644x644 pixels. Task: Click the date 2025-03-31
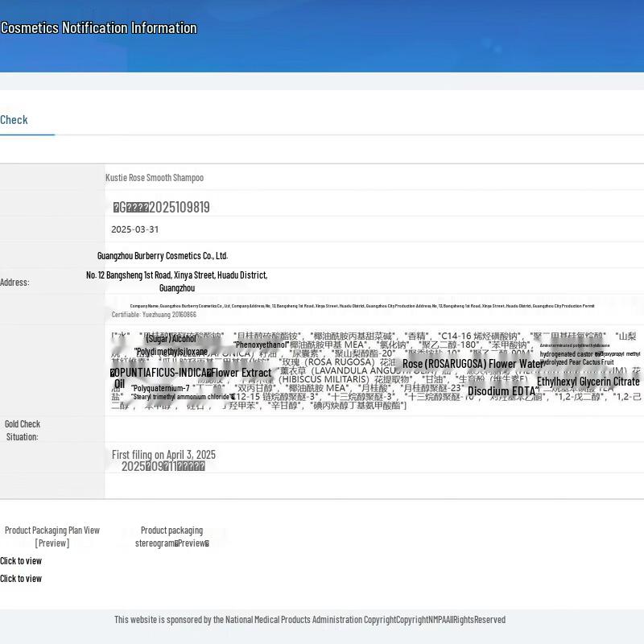[135, 229]
